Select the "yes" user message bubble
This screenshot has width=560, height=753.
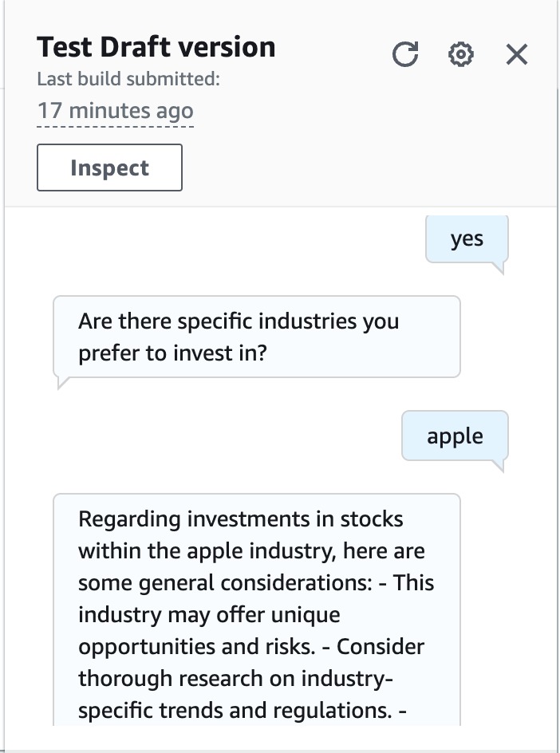coord(467,239)
